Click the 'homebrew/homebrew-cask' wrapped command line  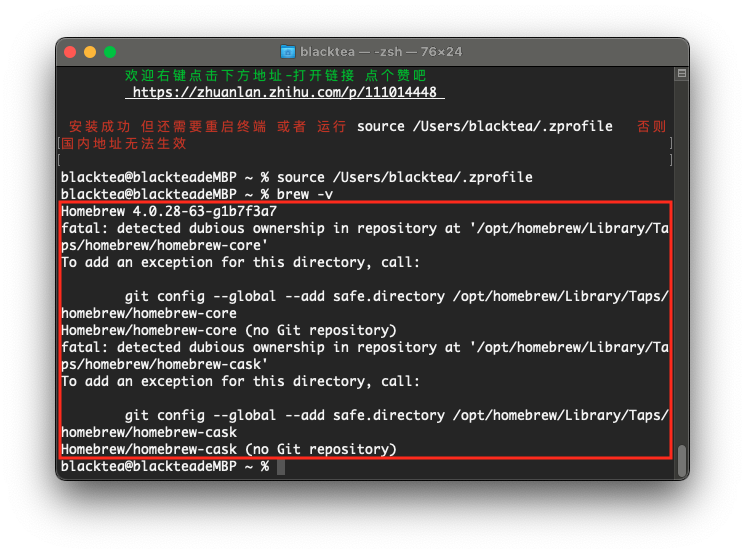click(x=149, y=432)
